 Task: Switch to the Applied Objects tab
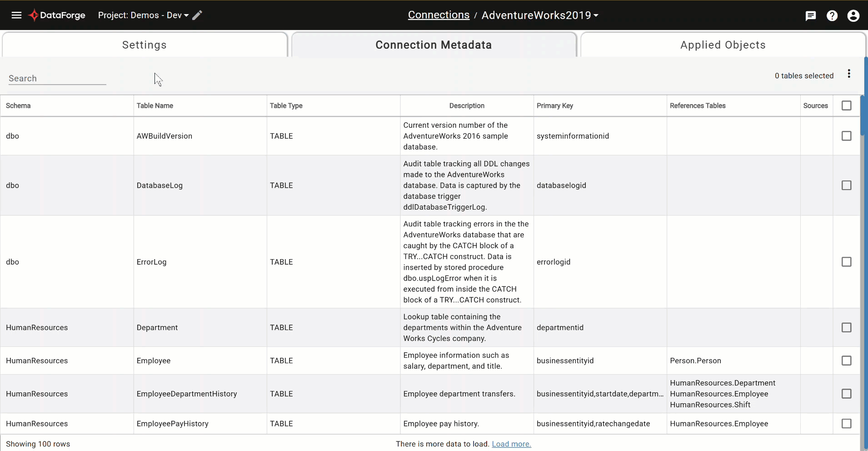pos(723,45)
